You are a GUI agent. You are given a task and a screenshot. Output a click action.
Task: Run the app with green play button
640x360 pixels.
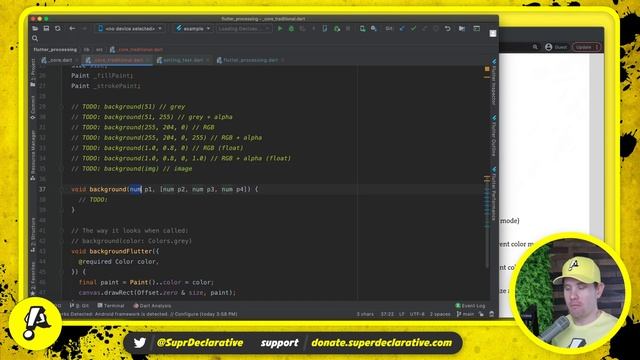tap(280, 29)
